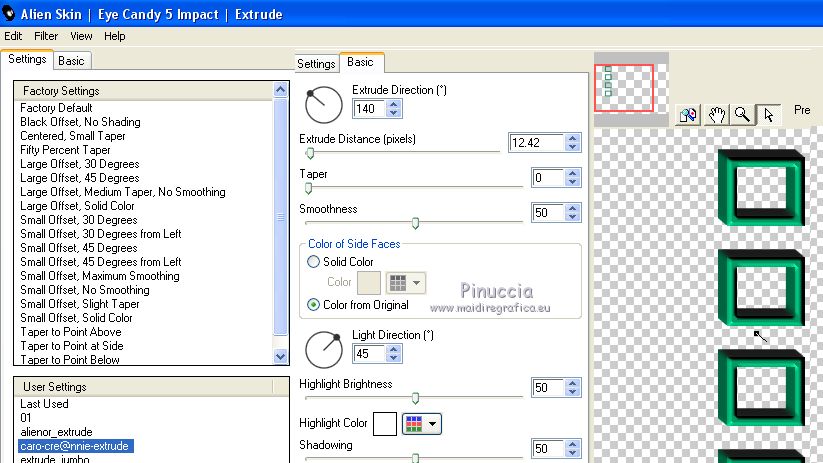Select Taper to Point Above preset
The height and width of the screenshot is (463, 823).
(x=71, y=332)
